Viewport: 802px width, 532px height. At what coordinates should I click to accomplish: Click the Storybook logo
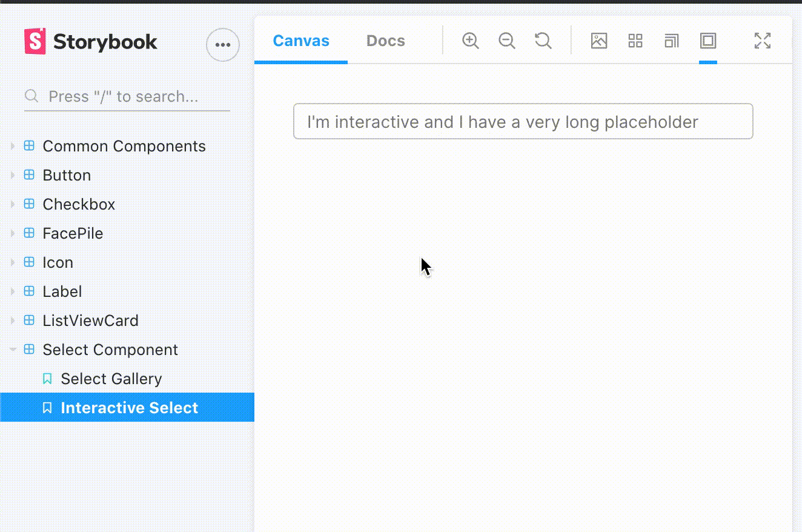[91, 42]
